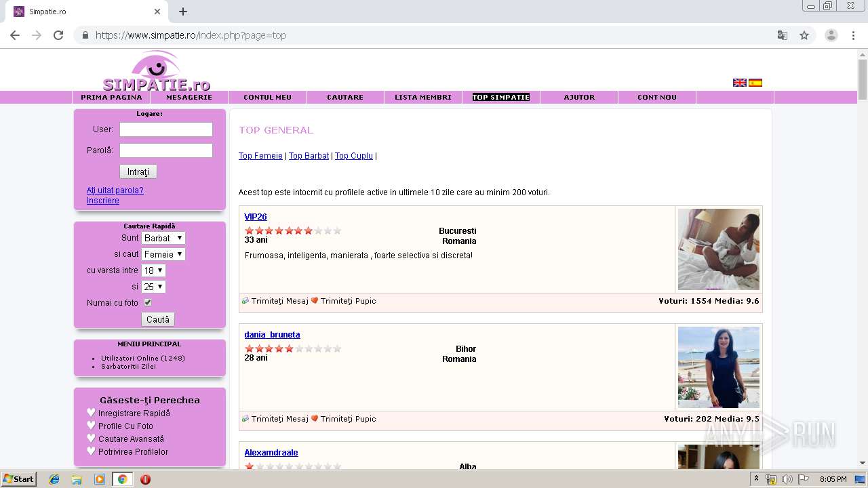Open volume control in system tray
Screen dimensions: 868x488
787,479
